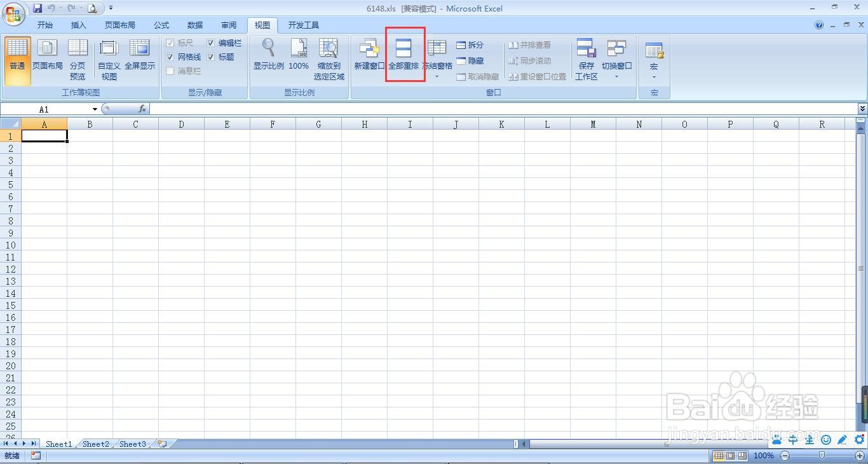Open Excel Help question mark icon
Screen dimensions: 868x464
819,25
